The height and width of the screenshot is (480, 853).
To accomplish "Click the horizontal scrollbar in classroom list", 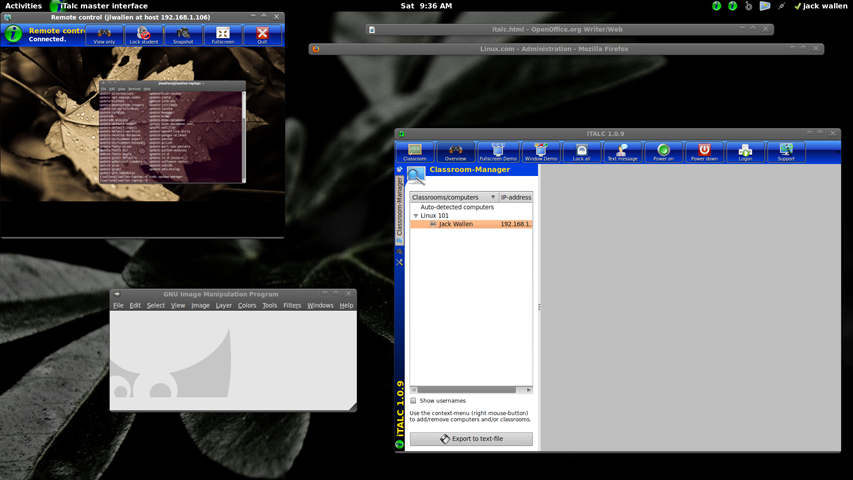I will coord(467,390).
